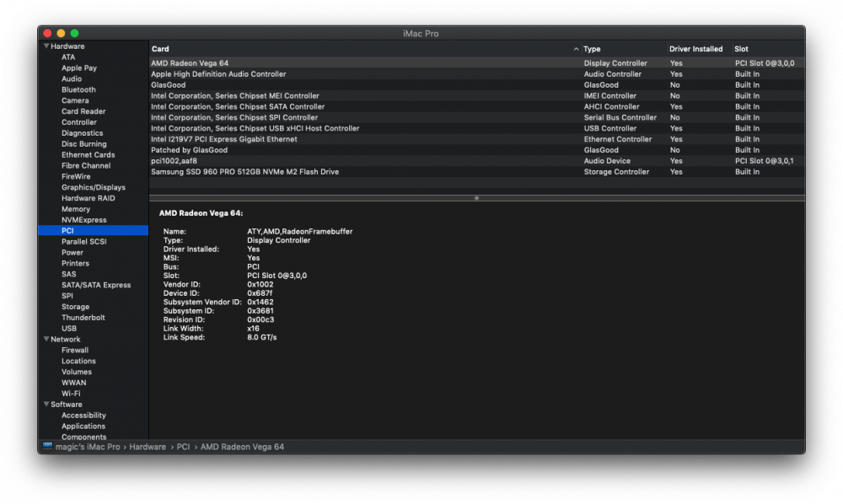Collapse the Hardware section triangle

click(x=46, y=46)
